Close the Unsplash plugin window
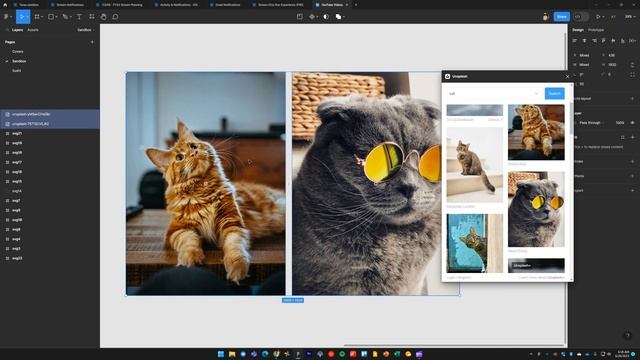The height and width of the screenshot is (360, 640). [x=567, y=76]
